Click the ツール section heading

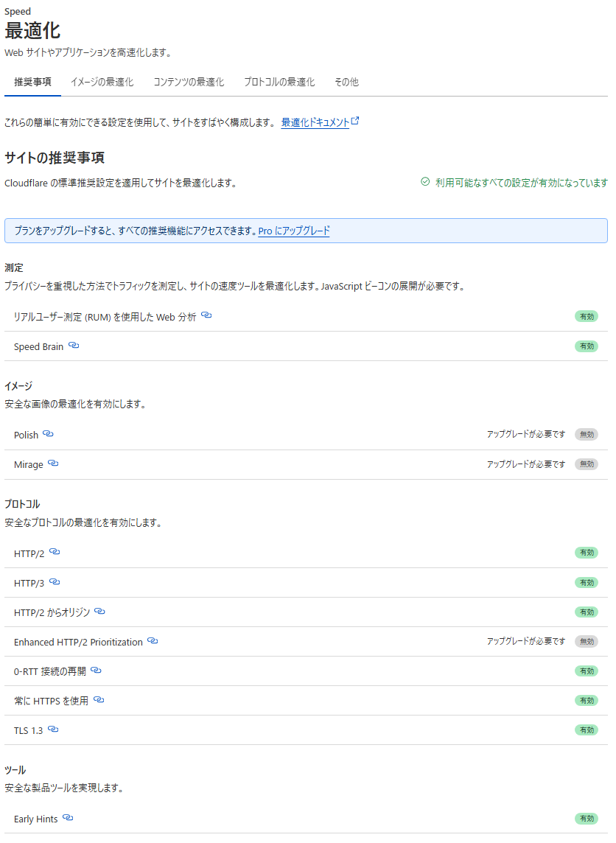[x=15, y=770]
